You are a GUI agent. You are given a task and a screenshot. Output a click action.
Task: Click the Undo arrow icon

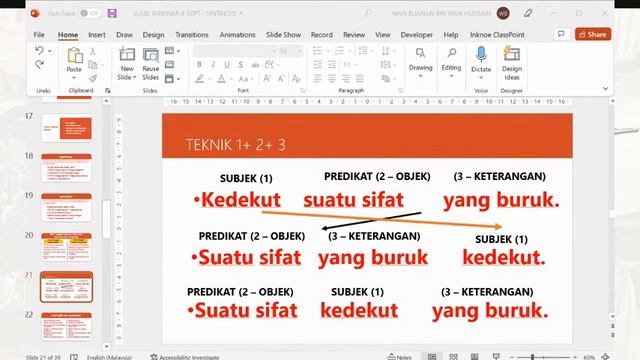point(39,51)
